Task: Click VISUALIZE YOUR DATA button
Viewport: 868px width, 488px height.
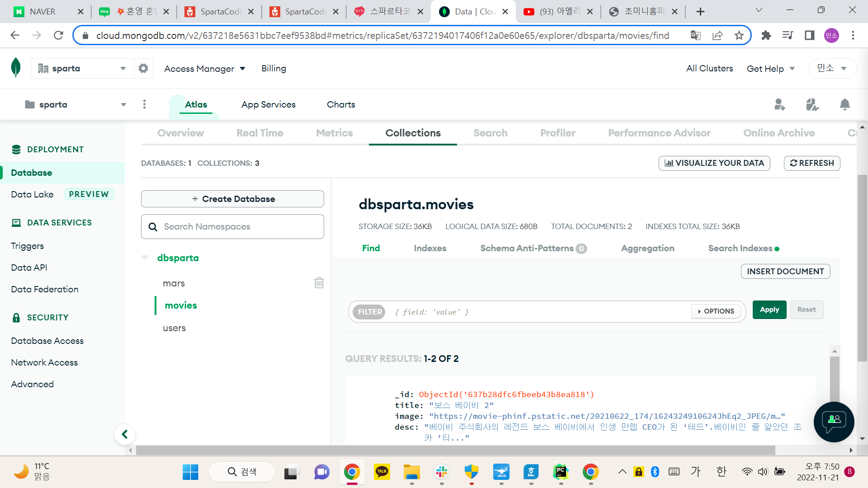Action: tap(714, 163)
